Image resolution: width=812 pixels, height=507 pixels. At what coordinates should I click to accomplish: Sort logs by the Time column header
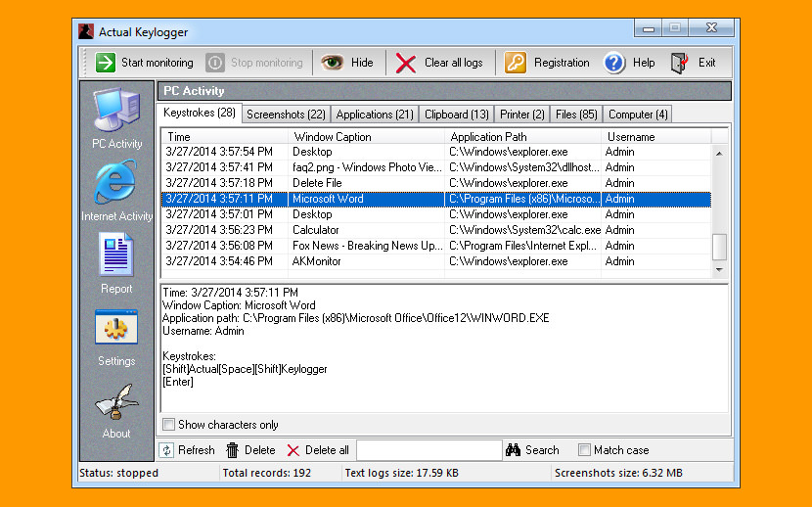coord(225,137)
